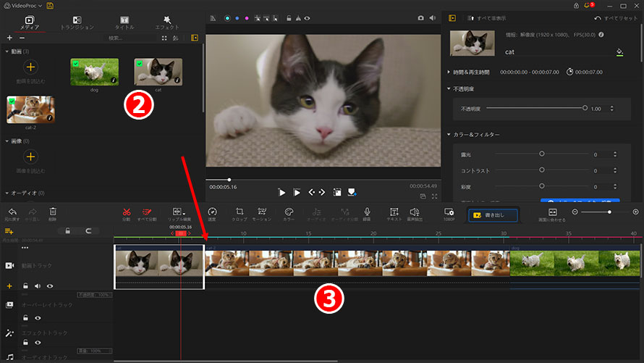644x363 pixels.
Task: Click the 不透明度 opacity slider handle
Action: 585,108
